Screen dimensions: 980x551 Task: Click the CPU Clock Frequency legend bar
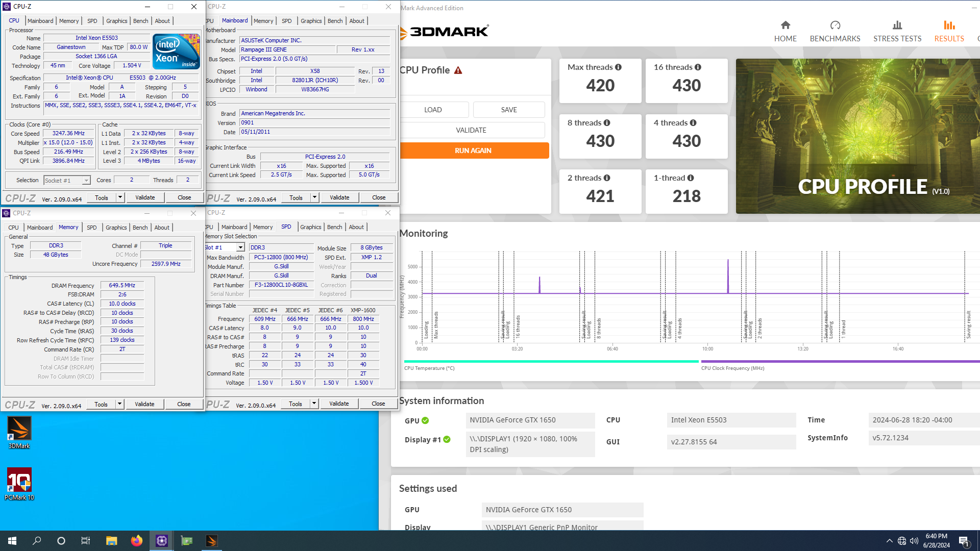840,361
